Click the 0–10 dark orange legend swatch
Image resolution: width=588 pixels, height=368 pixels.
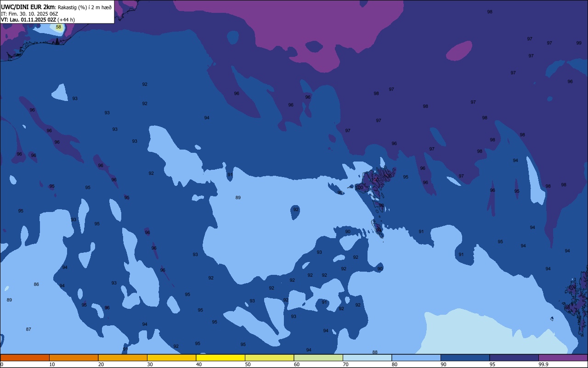[25, 357]
